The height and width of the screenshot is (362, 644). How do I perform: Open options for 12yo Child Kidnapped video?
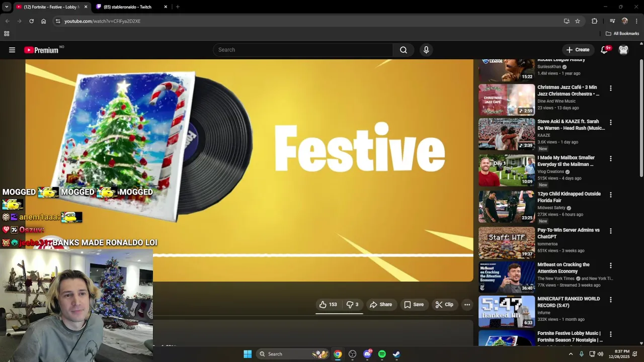611,195
